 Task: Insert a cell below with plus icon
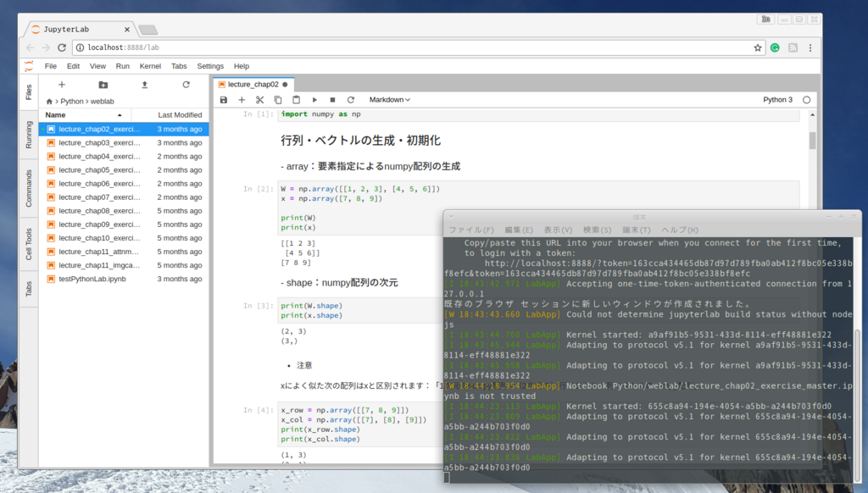click(x=242, y=100)
